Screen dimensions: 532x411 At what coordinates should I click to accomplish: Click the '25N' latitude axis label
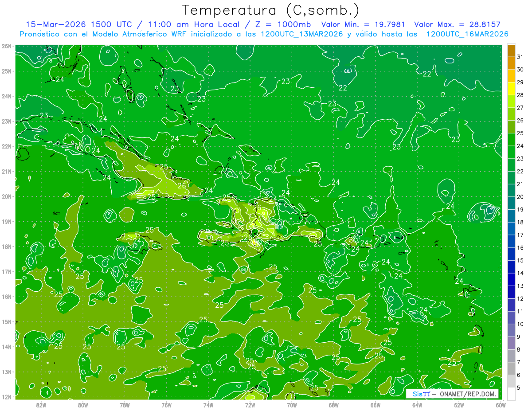point(6,71)
